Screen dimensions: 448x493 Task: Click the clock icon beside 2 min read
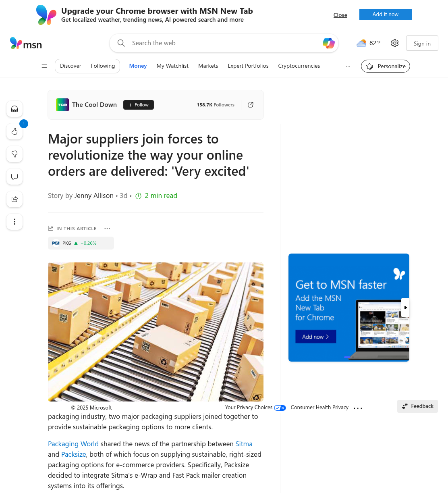[x=139, y=196]
